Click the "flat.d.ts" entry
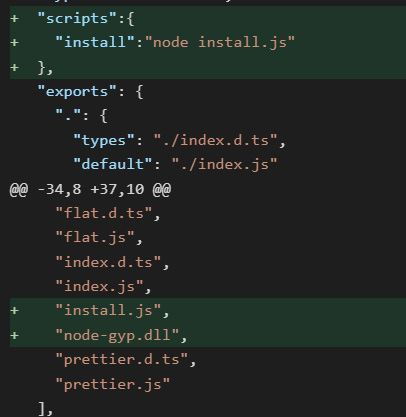 coord(108,213)
